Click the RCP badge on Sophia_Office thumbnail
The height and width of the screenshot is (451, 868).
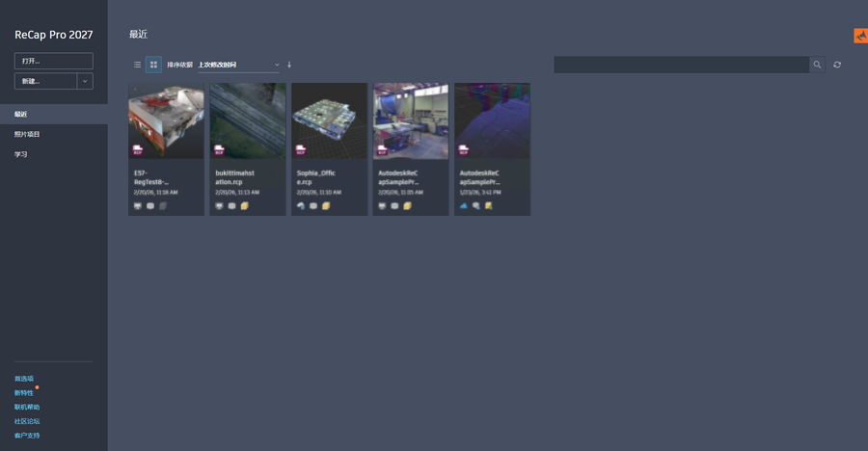pyautogui.click(x=301, y=150)
